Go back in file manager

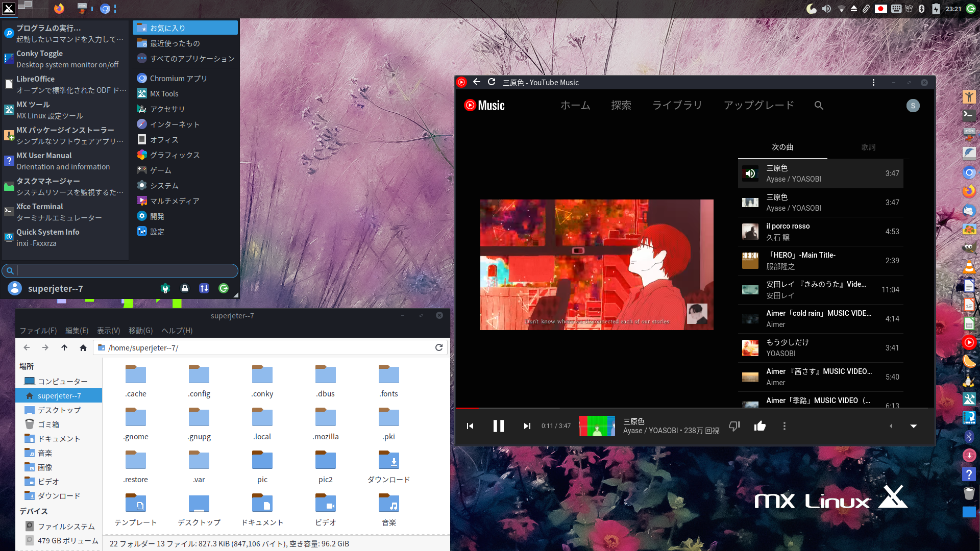(27, 347)
